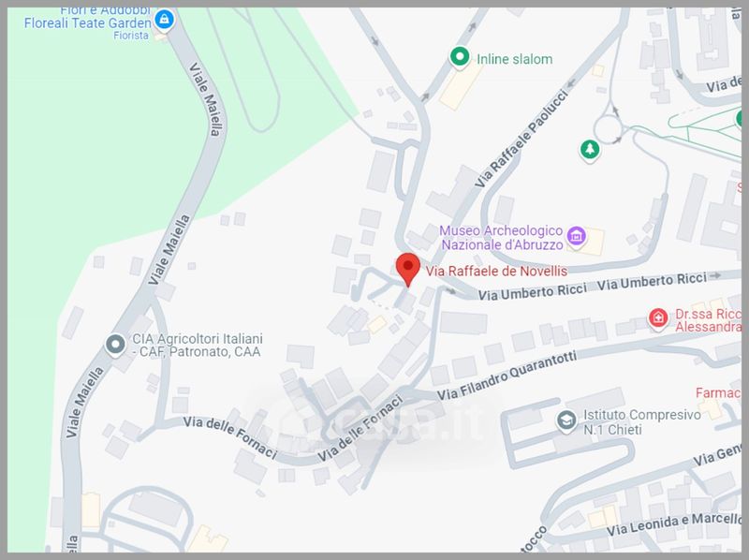749x560 pixels.
Task: Click the red location pin marker
Action: point(408,270)
